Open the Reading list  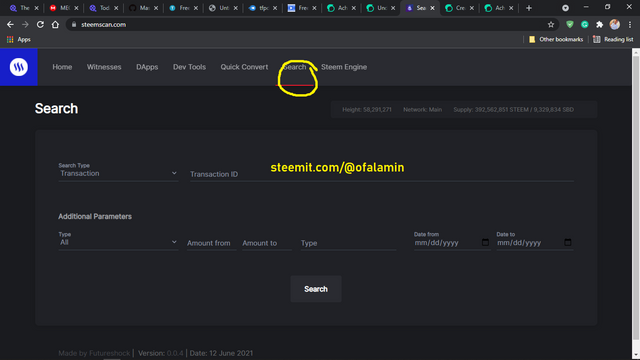click(x=613, y=40)
